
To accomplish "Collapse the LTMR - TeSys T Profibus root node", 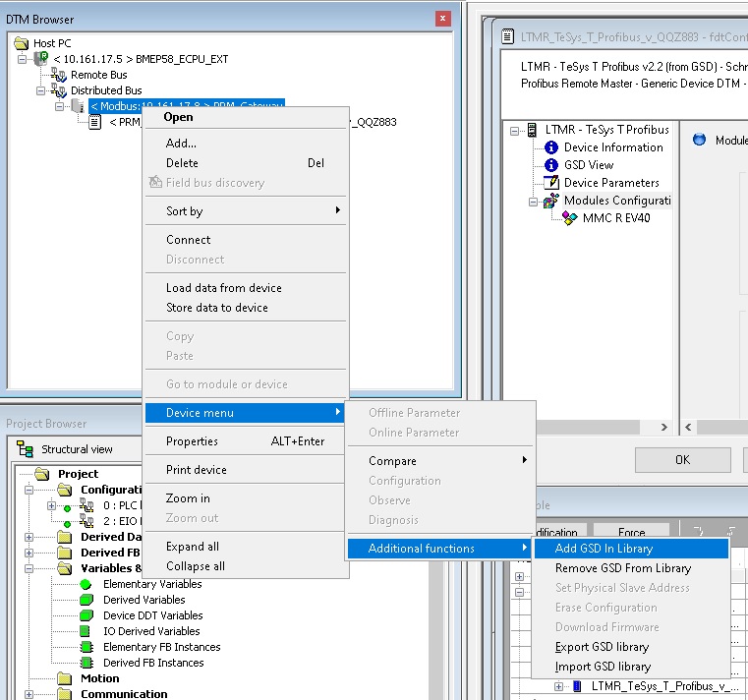I will (x=514, y=131).
